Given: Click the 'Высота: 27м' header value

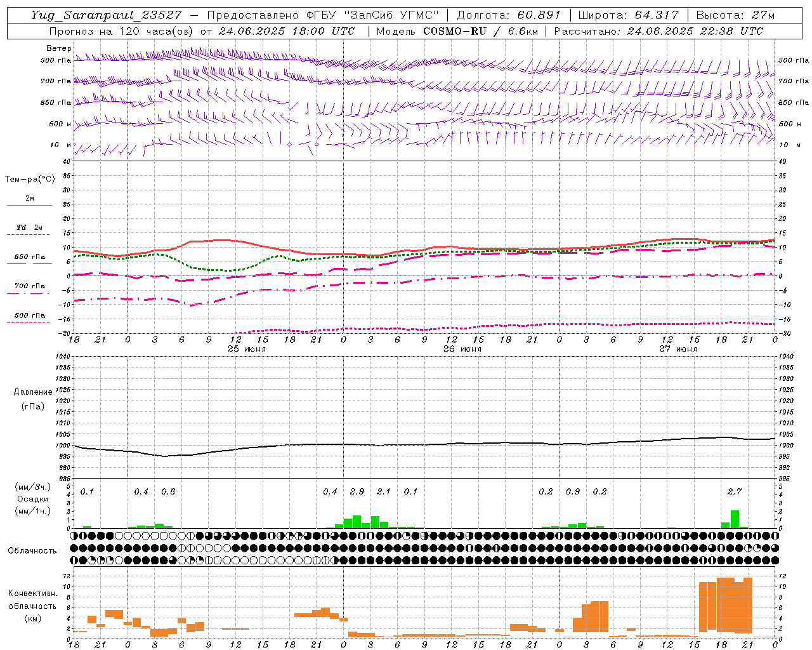Looking at the screenshot, I should [x=735, y=15].
